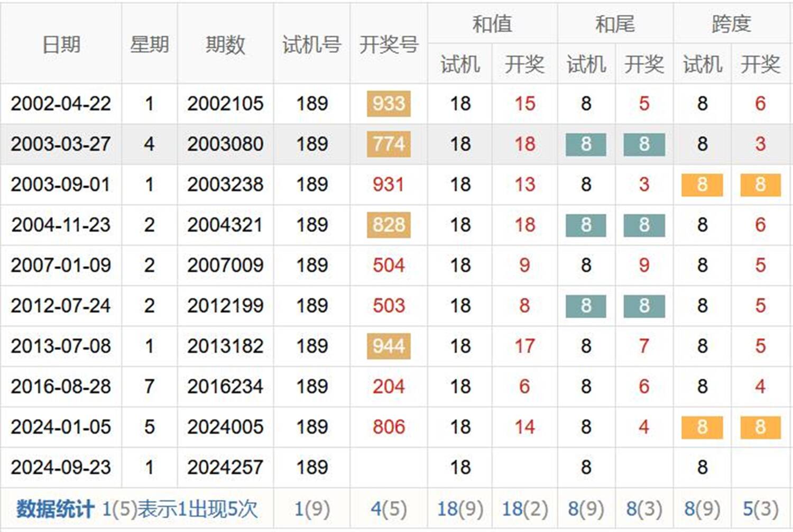Screen dimensions: 793x532
Task: Click the highlighted winning number 933
Action: [x=389, y=104]
